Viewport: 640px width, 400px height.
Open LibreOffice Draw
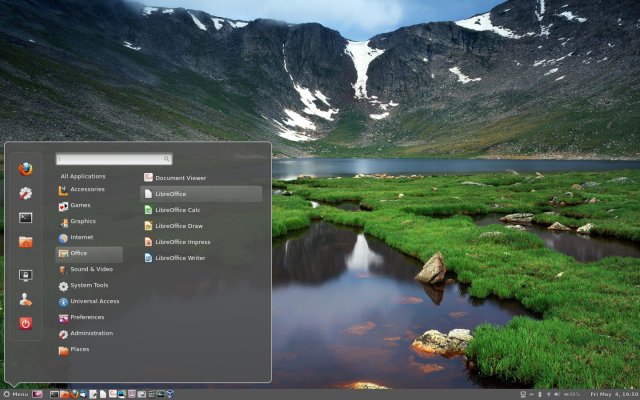tap(178, 226)
